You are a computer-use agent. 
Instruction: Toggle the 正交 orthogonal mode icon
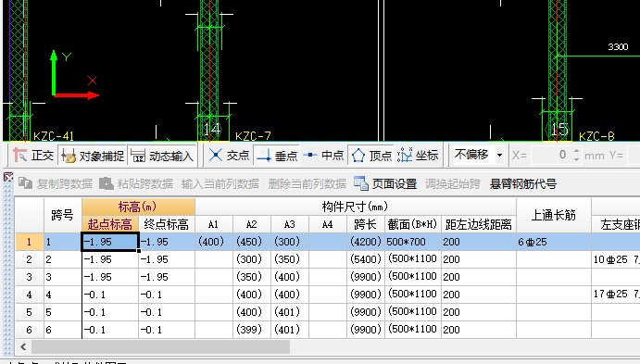(x=20, y=155)
